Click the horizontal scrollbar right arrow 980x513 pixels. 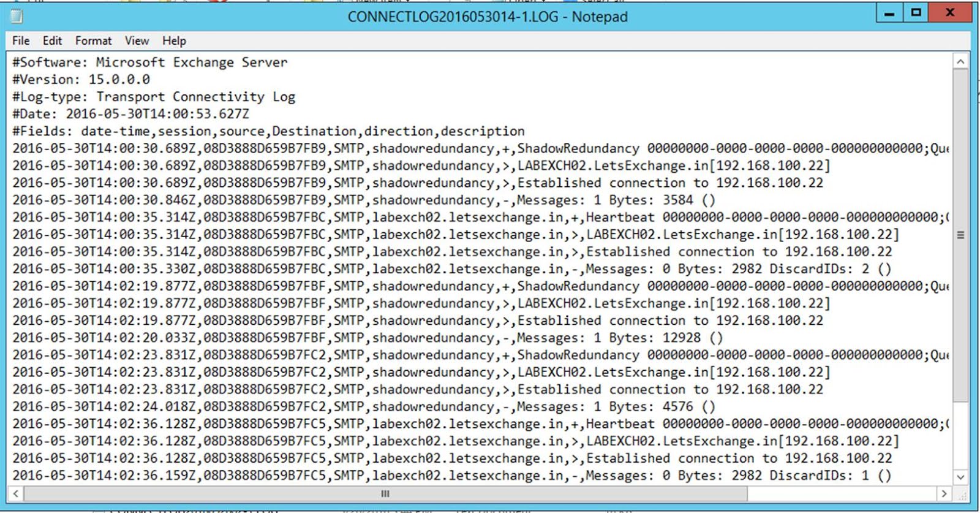coord(944,493)
